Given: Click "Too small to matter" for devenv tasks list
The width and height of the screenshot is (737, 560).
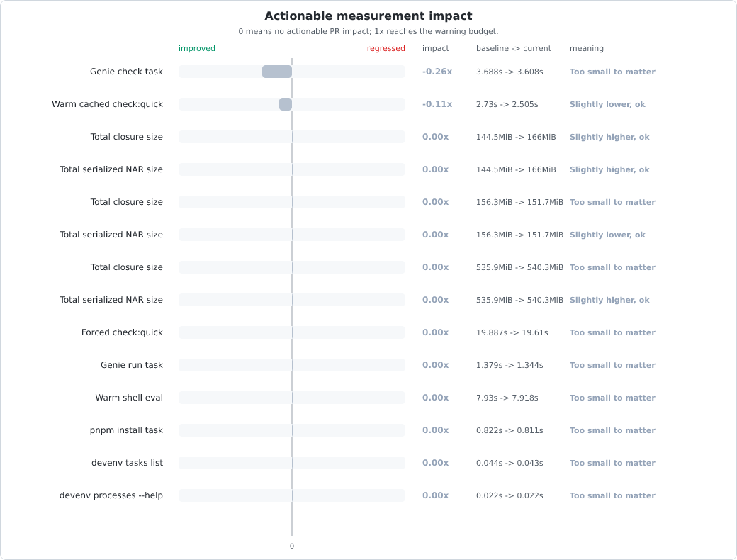Looking at the screenshot, I should click(x=612, y=463).
